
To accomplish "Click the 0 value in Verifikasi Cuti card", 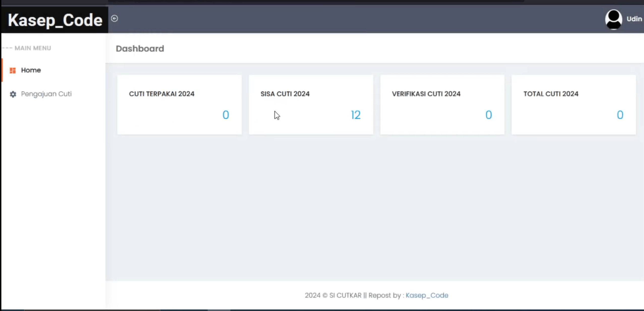I will [x=489, y=115].
